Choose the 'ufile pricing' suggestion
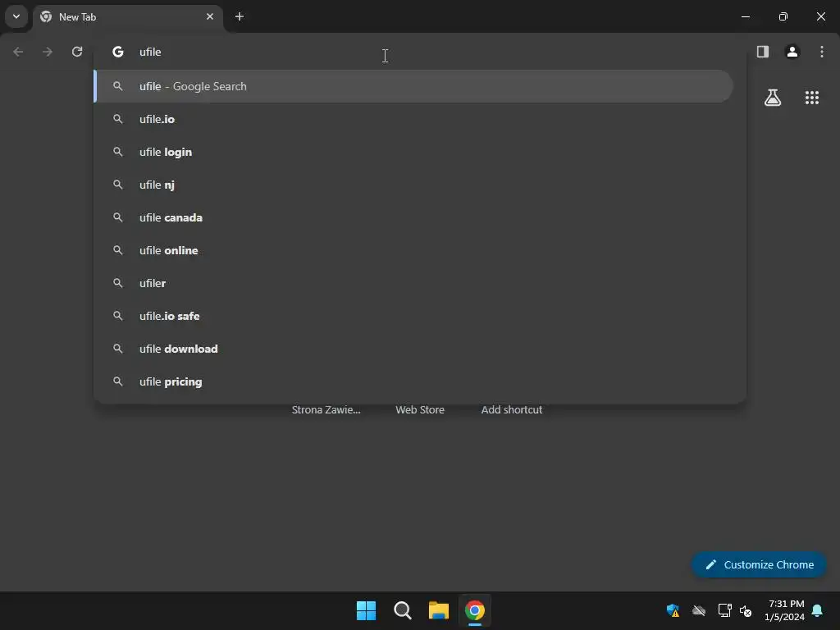Viewport: 840px width, 630px height. pyautogui.click(x=413, y=381)
